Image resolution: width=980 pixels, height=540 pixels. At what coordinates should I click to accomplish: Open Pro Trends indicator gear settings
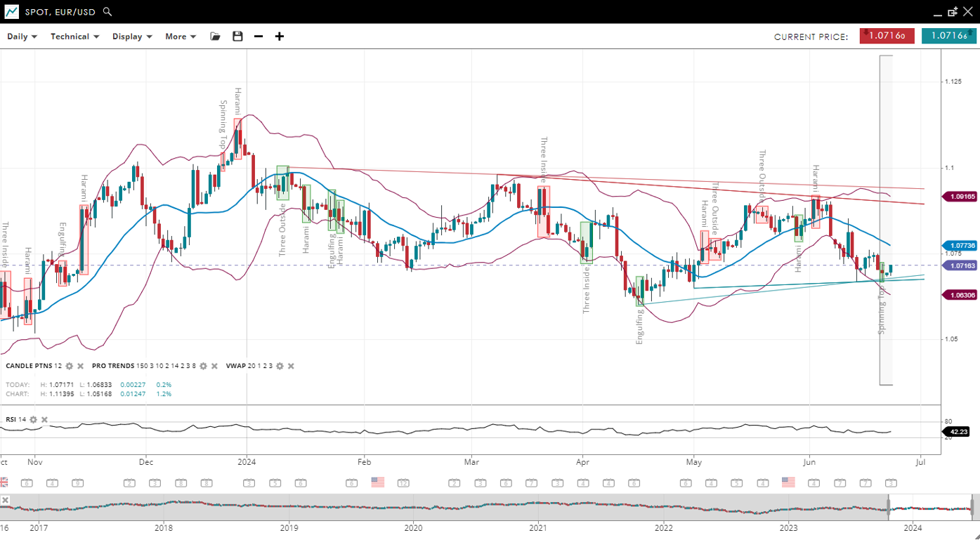tap(204, 367)
